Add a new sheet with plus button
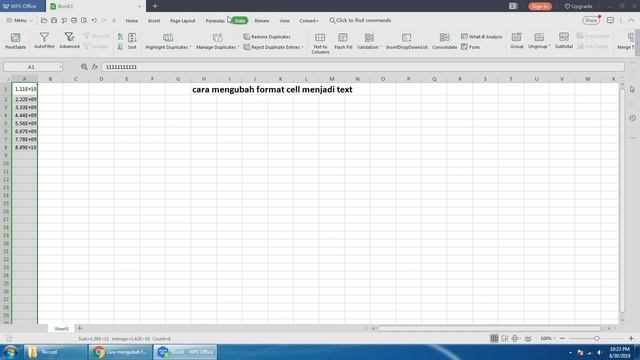The width and height of the screenshot is (640, 360). coord(80,328)
